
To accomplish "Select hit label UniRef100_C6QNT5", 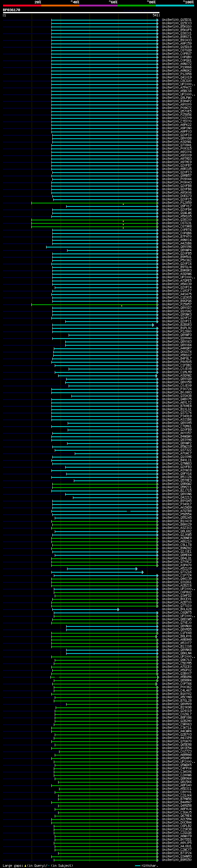I will coord(176,613).
